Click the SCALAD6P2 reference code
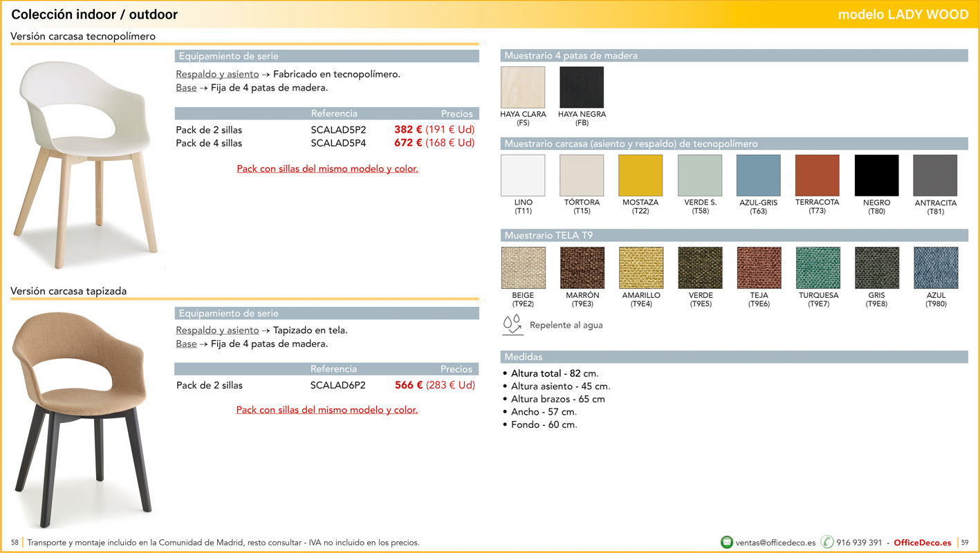Image resolution: width=980 pixels, height=553 pixels. click(x=338, y=386)
